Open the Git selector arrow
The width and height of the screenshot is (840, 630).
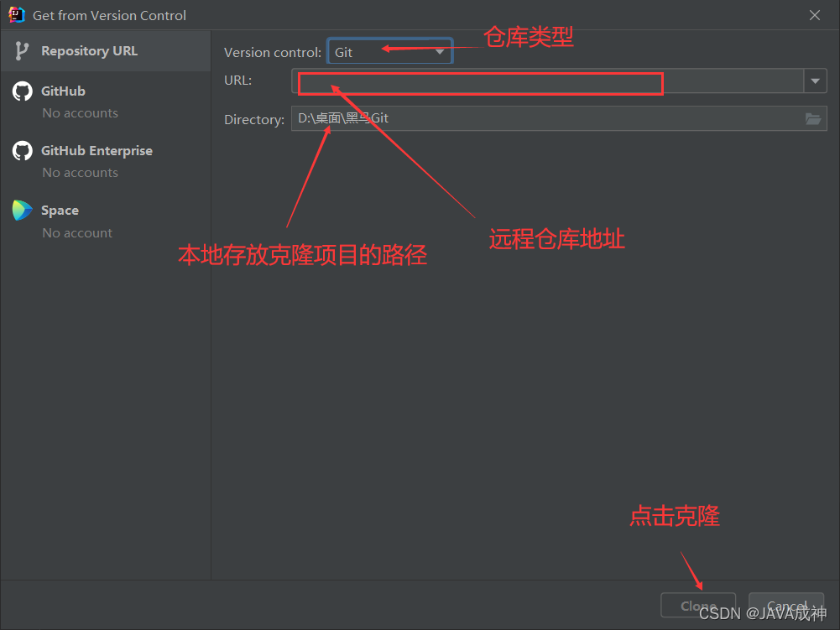(x=441, y=51)
